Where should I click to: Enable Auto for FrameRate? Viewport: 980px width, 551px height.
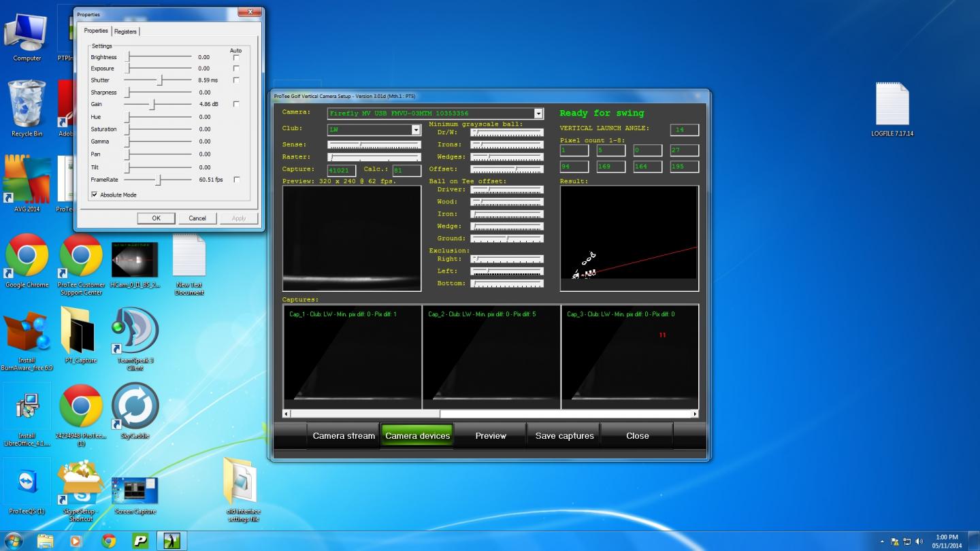pyautogui.click(x=236, y=180)
